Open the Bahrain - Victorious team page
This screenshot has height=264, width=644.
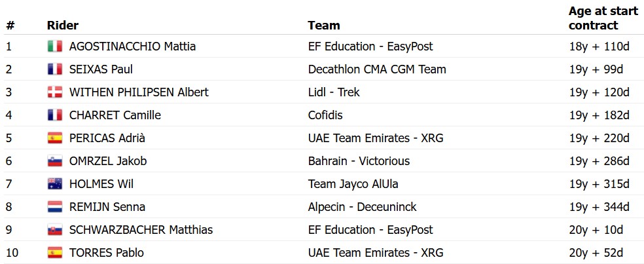pyautogui.click(x=359, y=161)
